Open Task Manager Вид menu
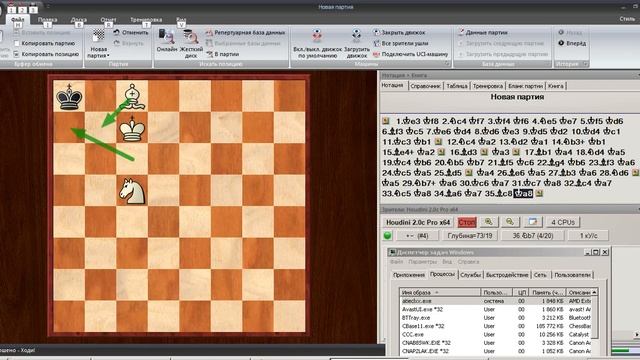This screenshot has height=360, width=640. pos(447,262)
